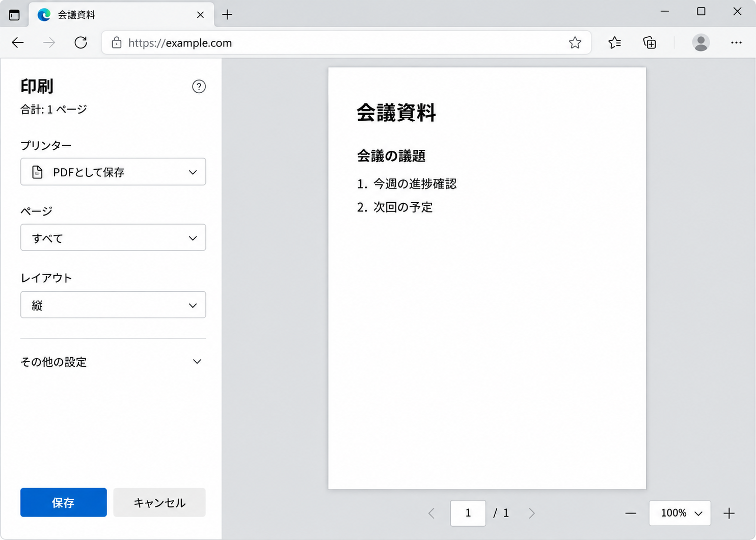Open the 100% zoom level dropdown

680,513
